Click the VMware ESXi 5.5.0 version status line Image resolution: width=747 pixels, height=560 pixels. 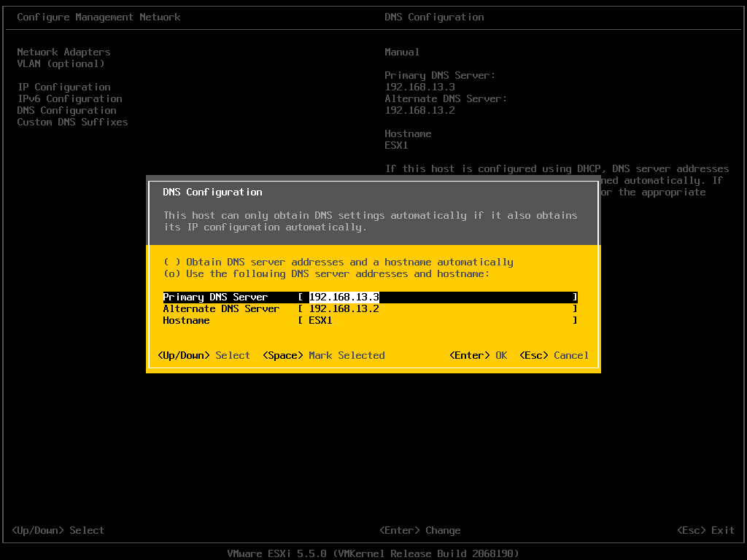coord(373,553)
